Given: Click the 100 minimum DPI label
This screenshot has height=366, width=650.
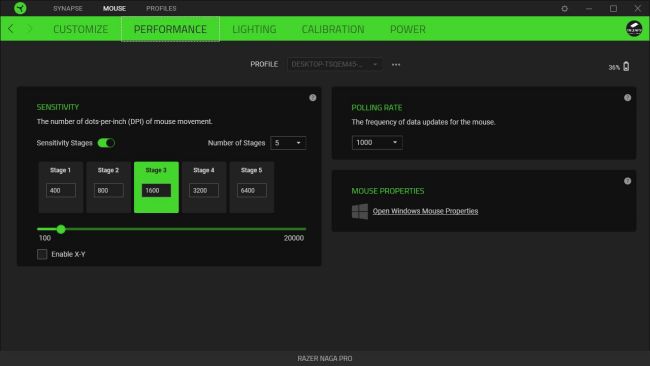Looking at the screenshot, I should tap(45, 238).
